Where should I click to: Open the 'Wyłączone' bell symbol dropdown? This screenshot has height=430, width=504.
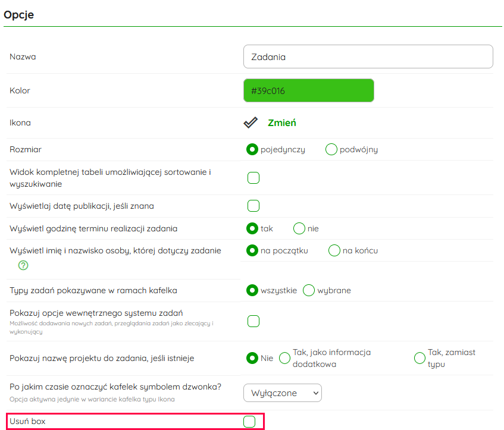coord(283,393)
